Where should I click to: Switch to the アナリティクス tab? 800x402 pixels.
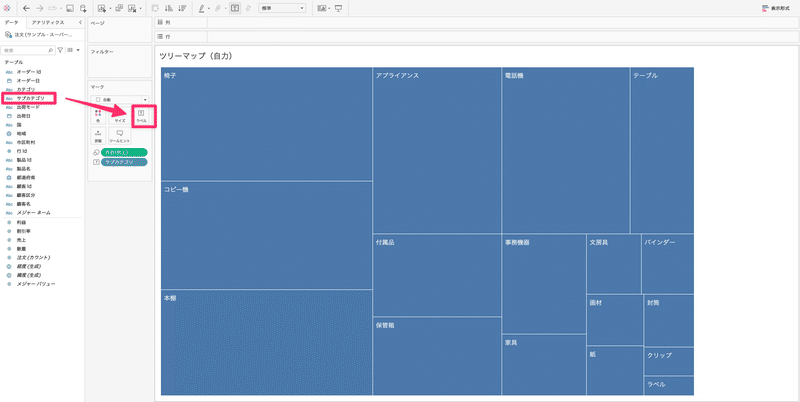click(48, 22)
